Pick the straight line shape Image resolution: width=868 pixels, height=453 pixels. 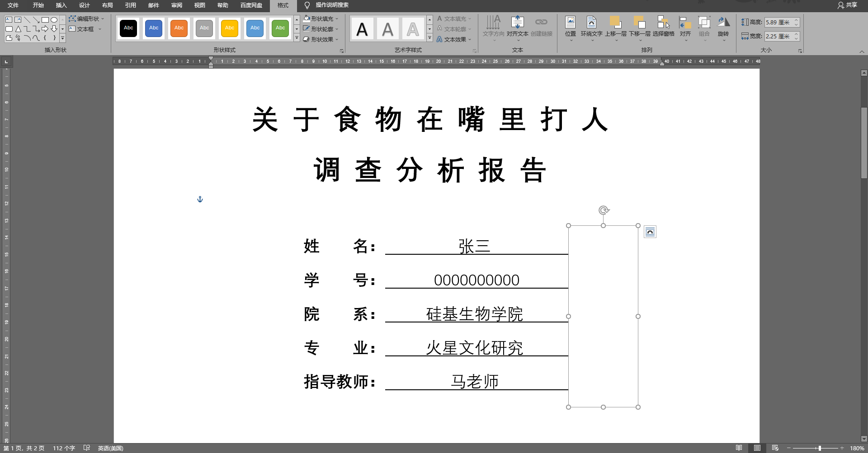pyautogui.click(x=27, y=20)
